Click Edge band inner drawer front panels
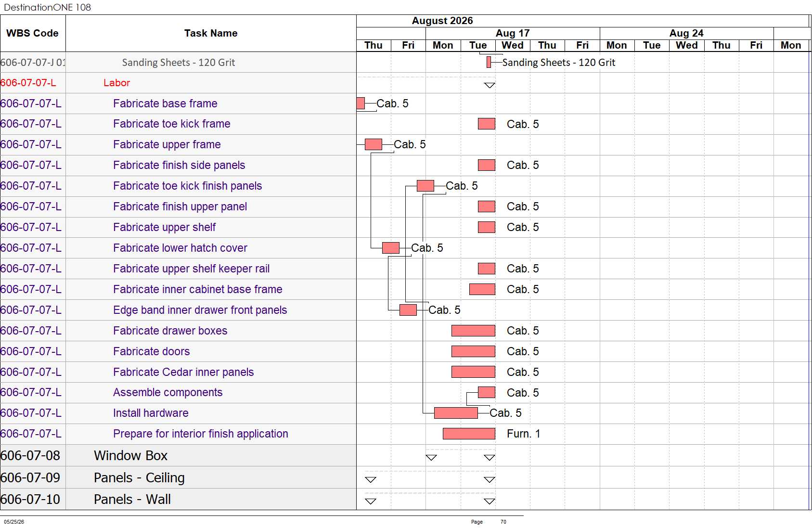The image size is (812, 528). (200, 310)
